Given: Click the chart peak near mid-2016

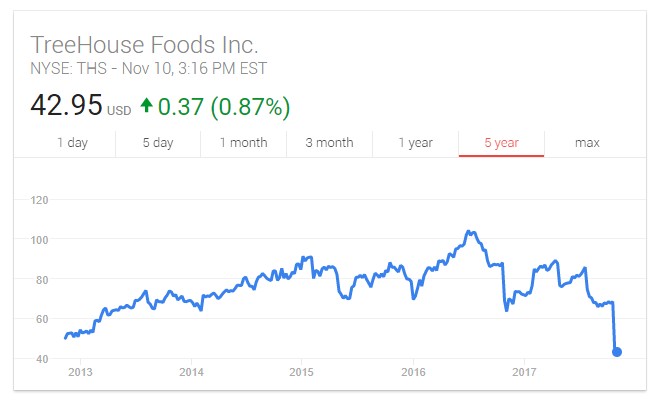Looking at the screenshot, I should coord(468,232).
